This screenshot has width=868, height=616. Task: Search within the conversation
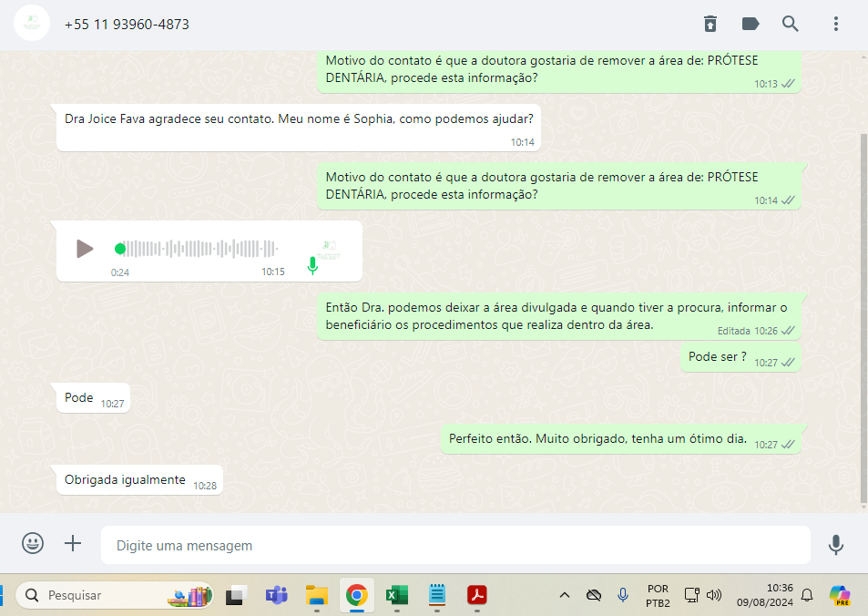click(x=790, y=24)
